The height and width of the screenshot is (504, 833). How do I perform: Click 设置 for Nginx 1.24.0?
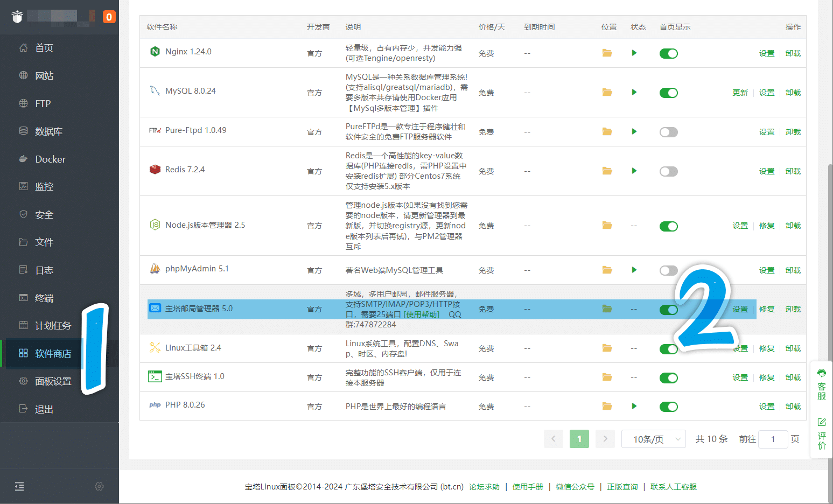tap(767, 53)
